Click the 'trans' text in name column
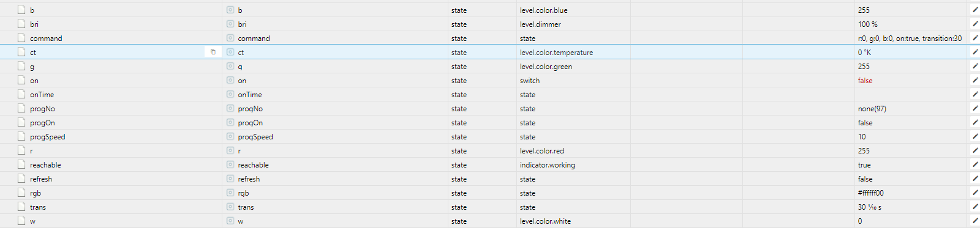Image resolution: width=980 pixels, height=228 pixels. tap(246, 207)
